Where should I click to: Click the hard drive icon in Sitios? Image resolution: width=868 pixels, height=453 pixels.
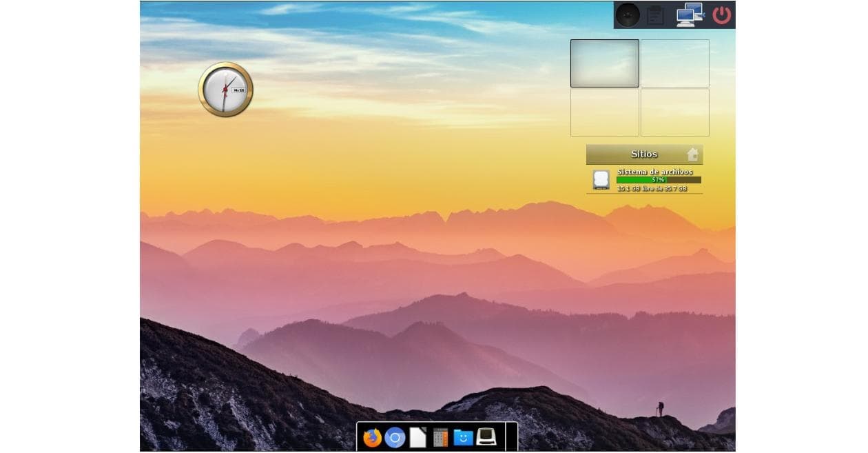point(601,180)
